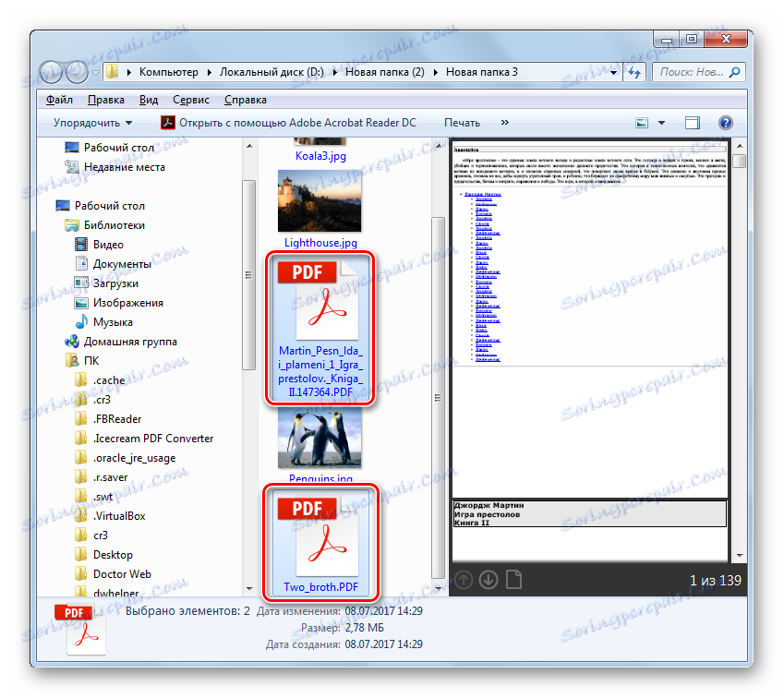Click Локальный диск (D:) breadcrumb
Viewport: 784px width, 698px height.
click(x=271, y=72)
